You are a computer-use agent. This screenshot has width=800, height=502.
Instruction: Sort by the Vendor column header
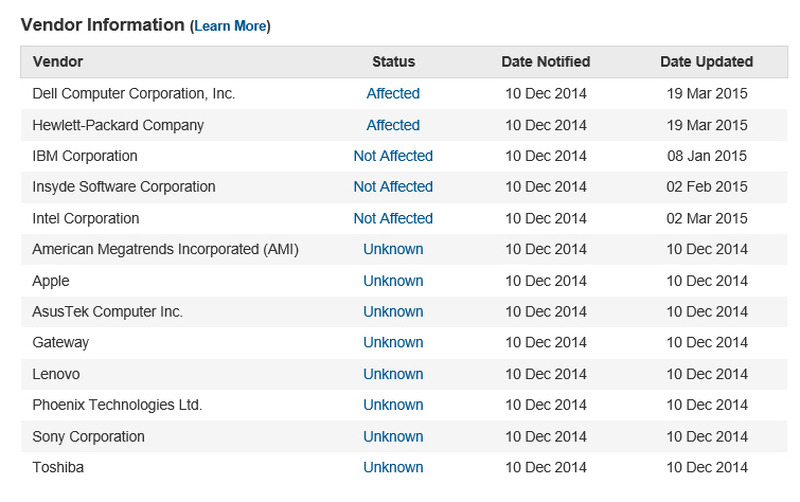58,62
